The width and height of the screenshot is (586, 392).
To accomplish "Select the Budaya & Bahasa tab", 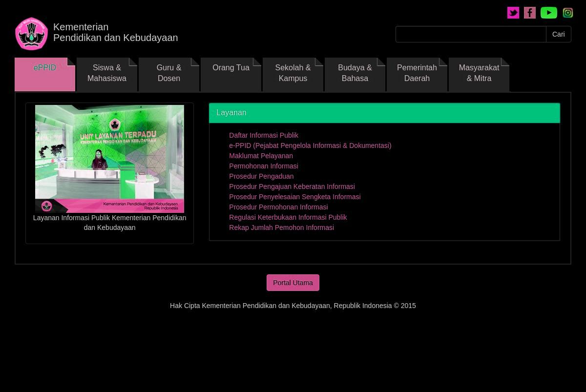I will click(x=355, y=74).
